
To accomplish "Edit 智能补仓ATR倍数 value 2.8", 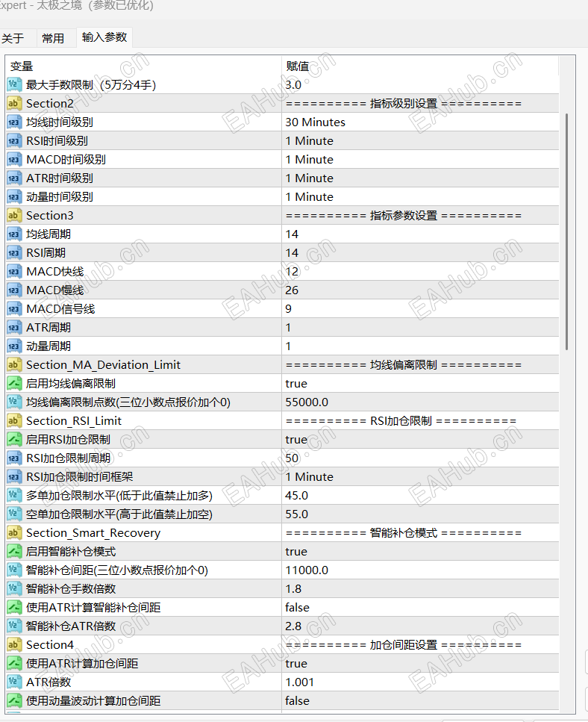I will [420, 626].
